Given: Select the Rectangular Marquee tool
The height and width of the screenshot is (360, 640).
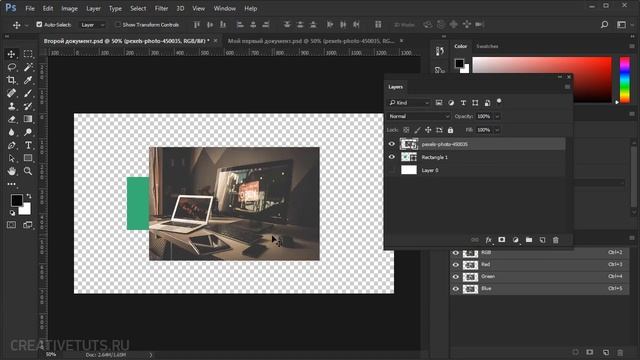Looking at the screenshot, I should tap(28, 54).
